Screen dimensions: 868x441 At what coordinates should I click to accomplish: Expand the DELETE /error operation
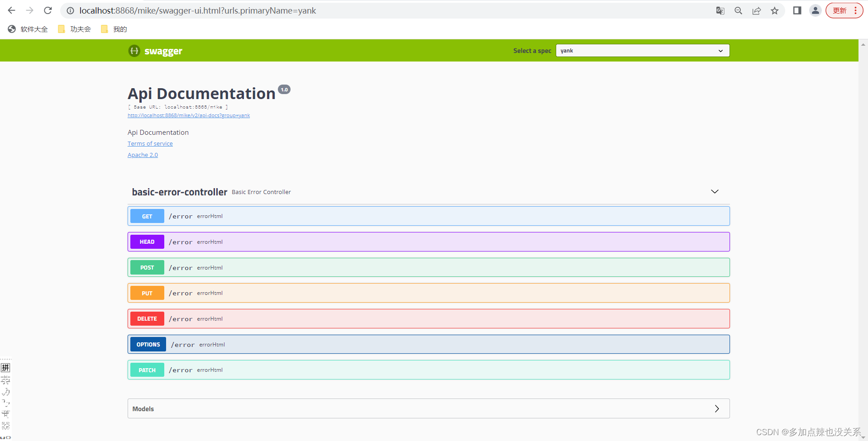tap(429, 319)
